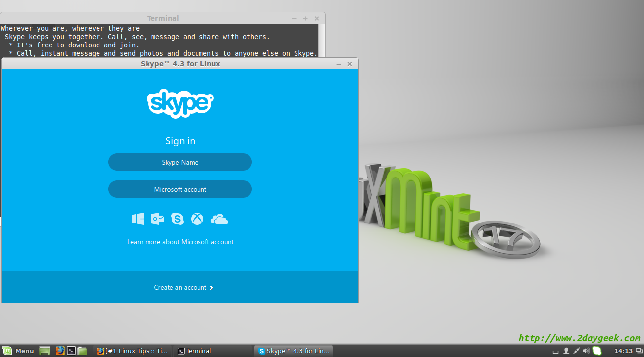The width and height of the screenshot is (644, 357).
Task: Click the user account icon in the tray
Action: click(566, 351)
